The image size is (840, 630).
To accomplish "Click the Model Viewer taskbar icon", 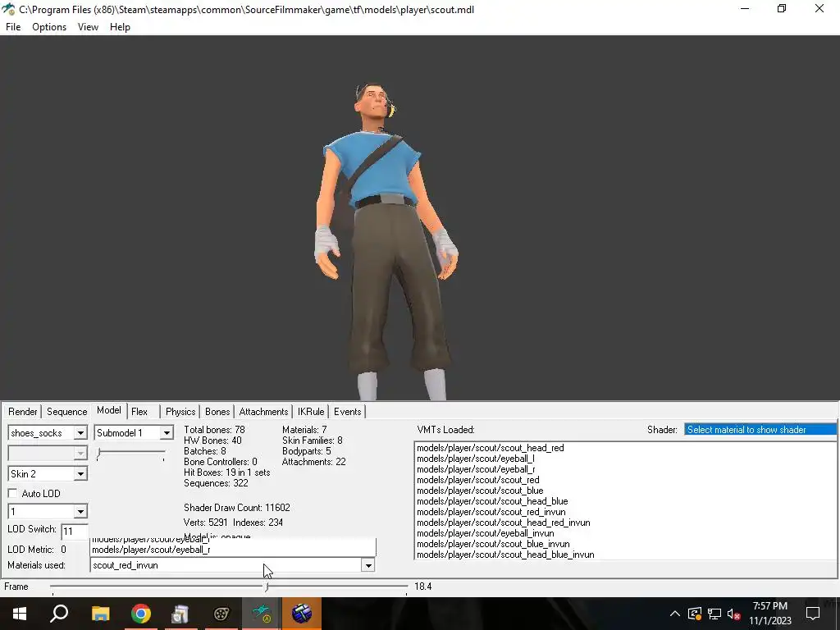I will coord(262,614).
